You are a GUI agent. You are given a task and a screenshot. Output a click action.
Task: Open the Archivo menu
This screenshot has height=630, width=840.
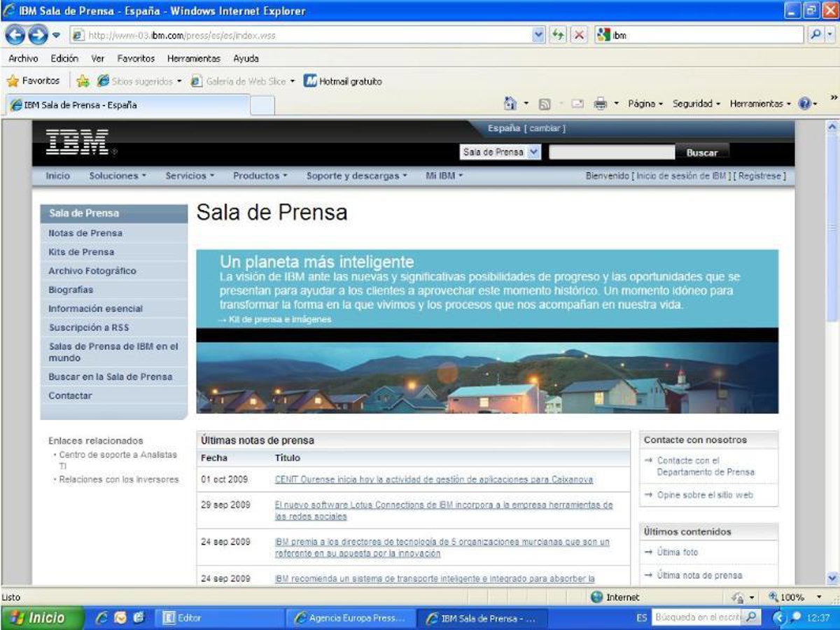click(23, 59)
